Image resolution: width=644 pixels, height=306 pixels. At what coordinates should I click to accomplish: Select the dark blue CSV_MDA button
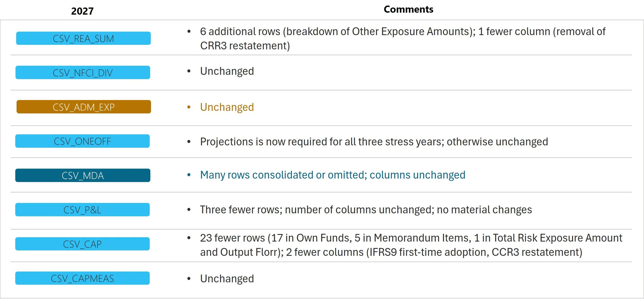pyautogui.click(x=83, y=175)
